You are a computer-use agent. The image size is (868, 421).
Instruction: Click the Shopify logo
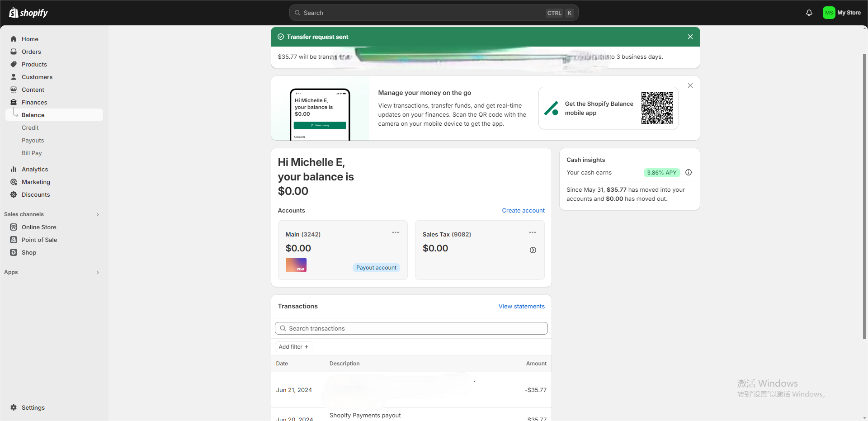[28, 13]
